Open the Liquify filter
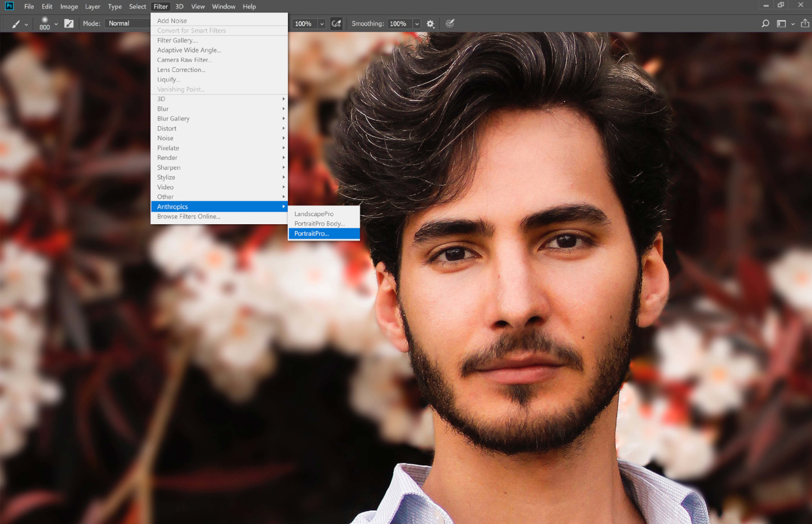This screenshot has height=524, width=812. tap(219, 79)
